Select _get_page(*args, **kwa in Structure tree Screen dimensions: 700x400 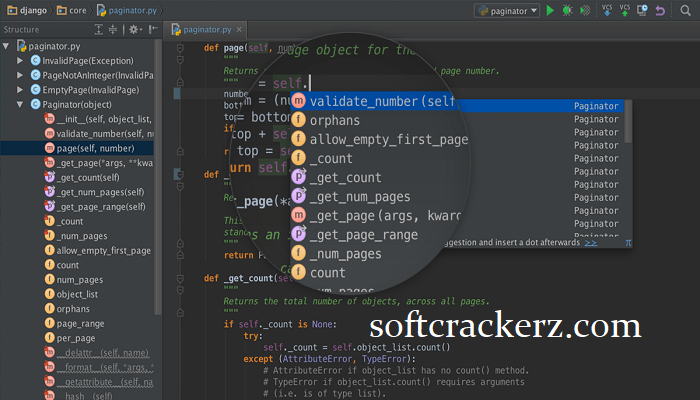tap(99, 163)
